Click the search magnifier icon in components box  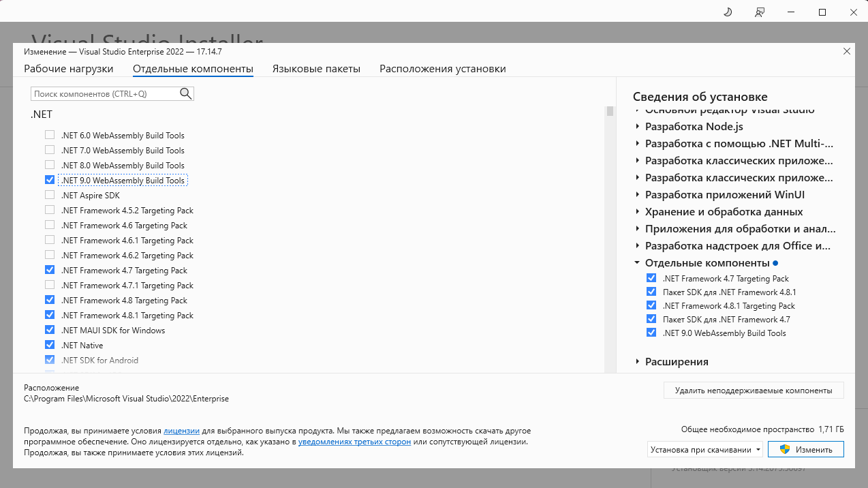(x=185, y=93)
